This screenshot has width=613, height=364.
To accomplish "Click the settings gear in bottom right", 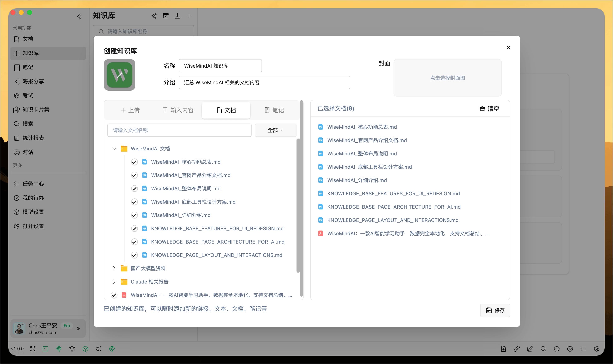I will tap(597, 349).
